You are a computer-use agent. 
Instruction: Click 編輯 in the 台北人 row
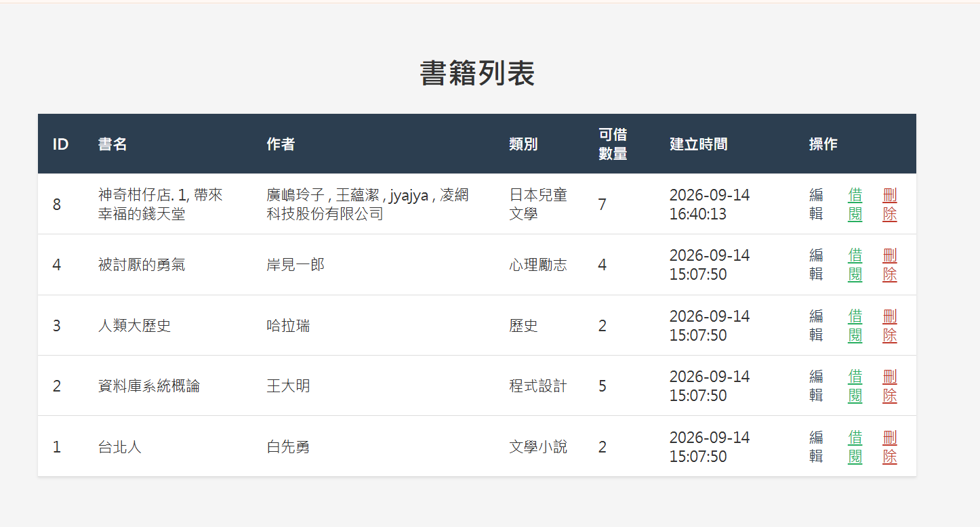pos(816,447)
